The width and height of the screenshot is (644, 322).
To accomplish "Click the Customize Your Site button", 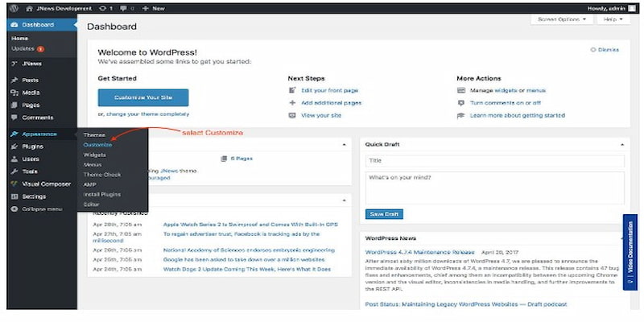I will pos(143,97).
